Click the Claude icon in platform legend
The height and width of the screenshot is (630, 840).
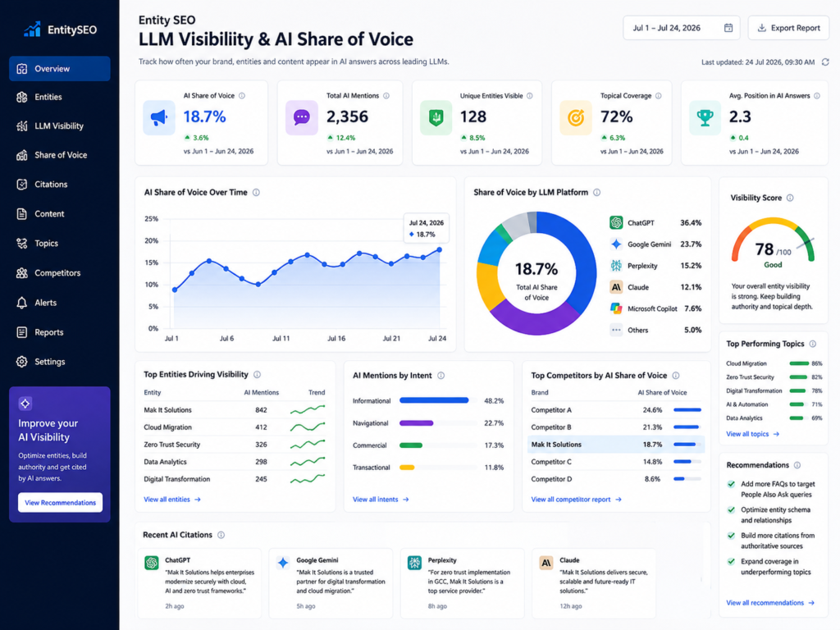coord(616,287)
